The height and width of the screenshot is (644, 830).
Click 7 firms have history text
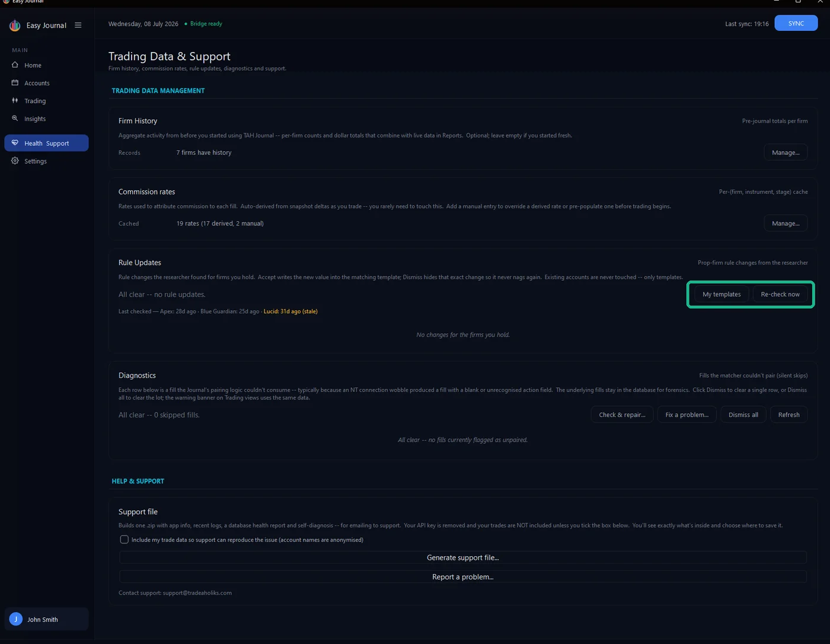coord(204,152)
